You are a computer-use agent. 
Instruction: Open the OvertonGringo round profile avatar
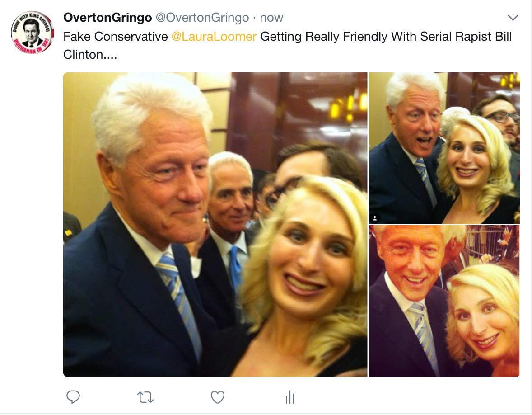click(32, 33)
